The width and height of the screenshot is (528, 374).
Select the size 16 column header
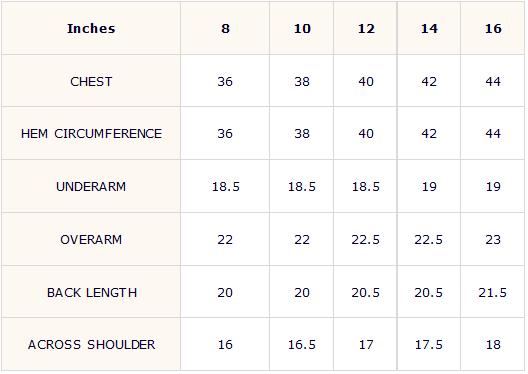493,28
